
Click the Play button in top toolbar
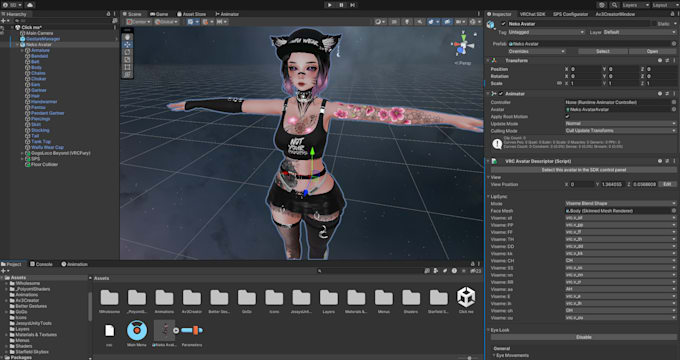330,5
